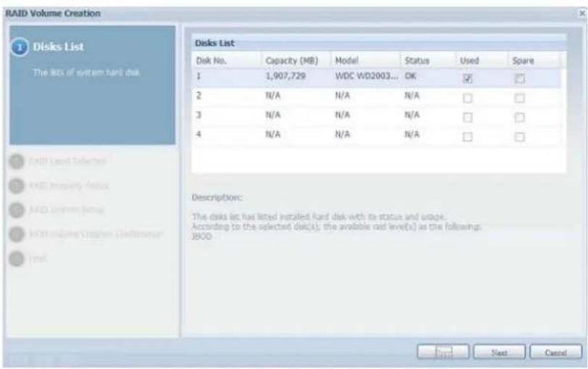588x369 pixels.
Task: Click the Prev button beside Next
Action: 443,352
